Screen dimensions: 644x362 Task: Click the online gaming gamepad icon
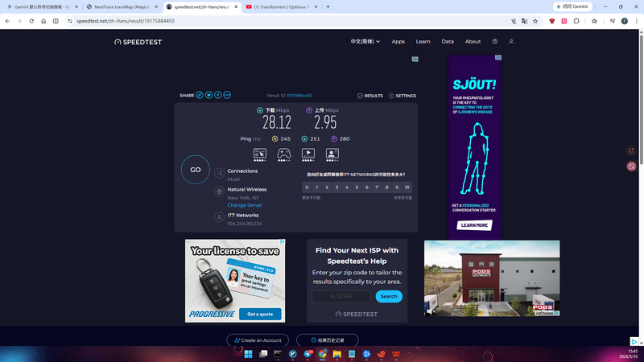click(x=284, y=154)
